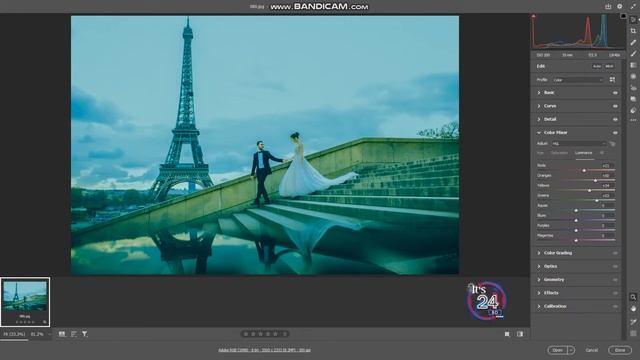Select the Radial Filter tool
The image size is (640, 360).
coord(633,76)
